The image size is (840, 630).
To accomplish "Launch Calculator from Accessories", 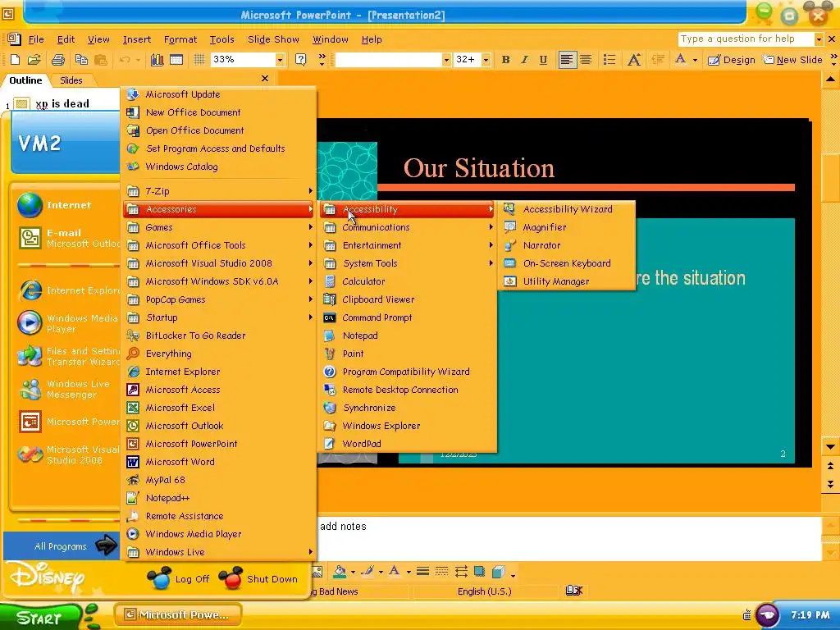I will point(409,282).
